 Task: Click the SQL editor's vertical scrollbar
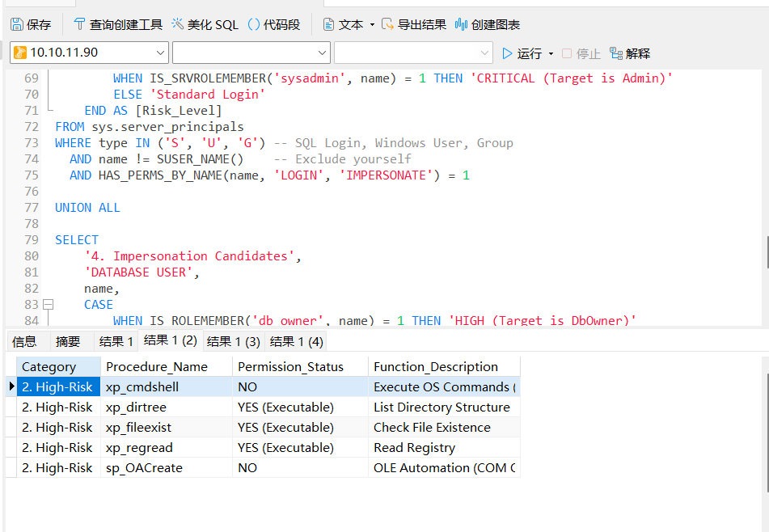765,251
